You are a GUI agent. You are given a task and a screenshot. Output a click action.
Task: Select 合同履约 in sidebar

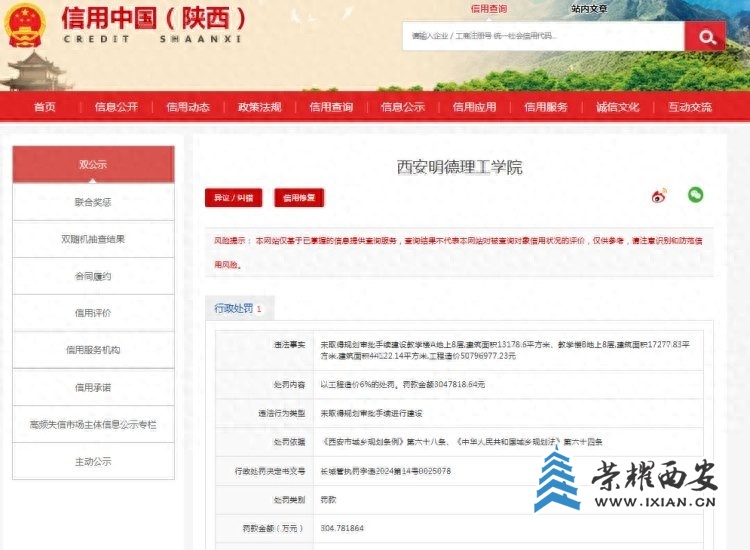[x=93, y=276]
